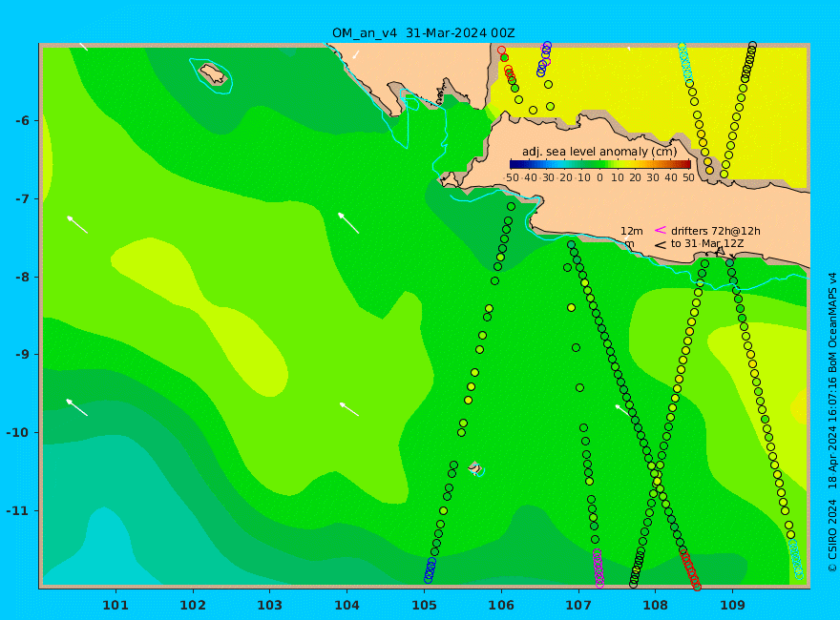Click the vertical CSIRO 2024 BoM OceanMAPS copyright text
This screenshot has height=620, width=840.
(x=832, y=423)
